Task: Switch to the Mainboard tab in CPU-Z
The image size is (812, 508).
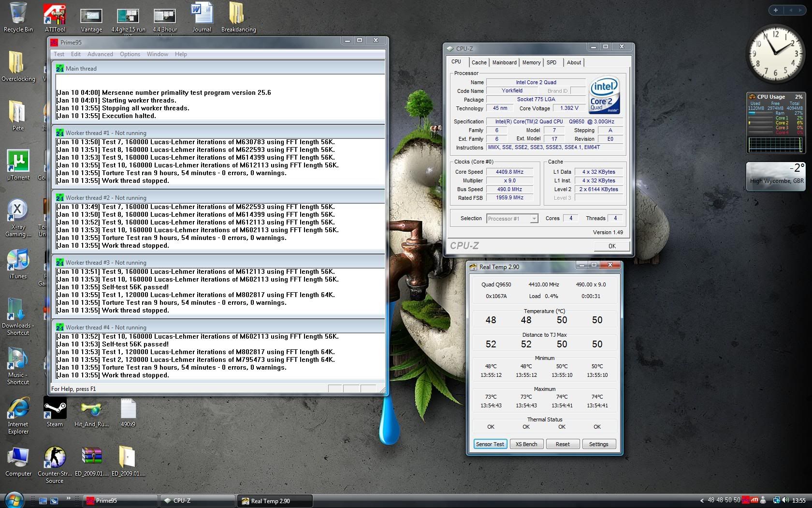Action: click(x=504, y=62)
